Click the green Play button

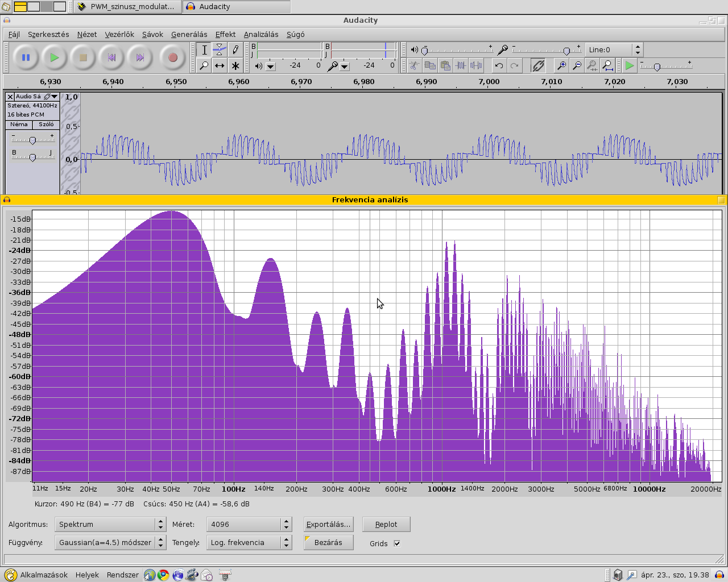point(54,57)
